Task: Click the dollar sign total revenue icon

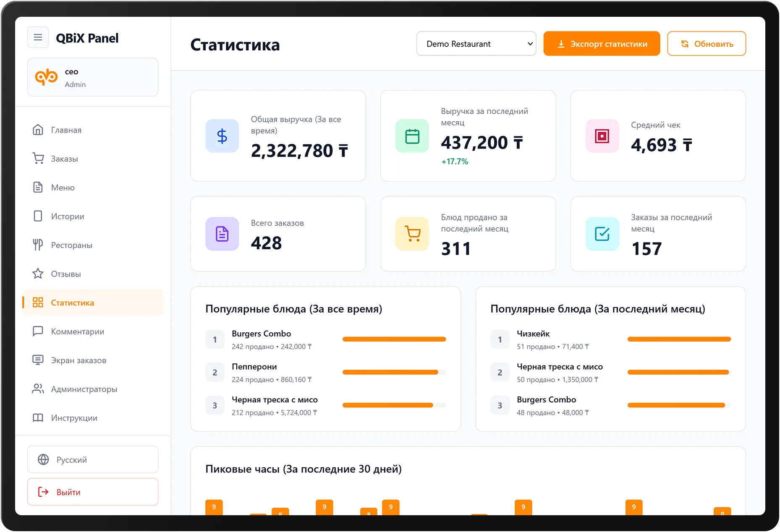Action: point(222,136)
